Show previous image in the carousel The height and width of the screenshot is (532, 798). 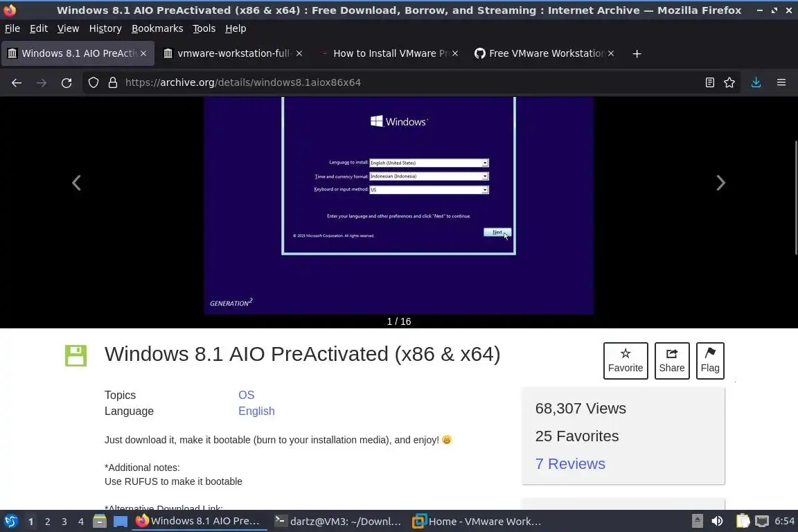[76, 183]
